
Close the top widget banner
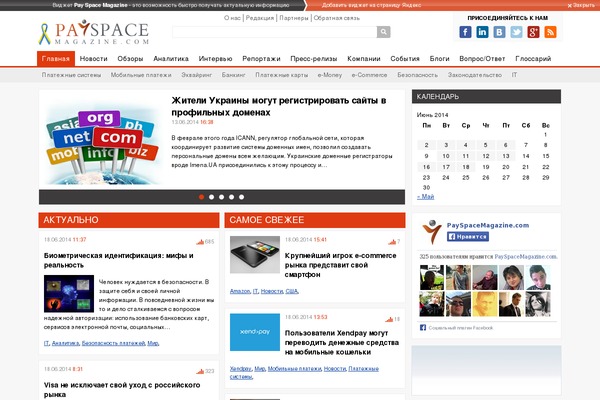pyautogui.click(x=581, y=5)
